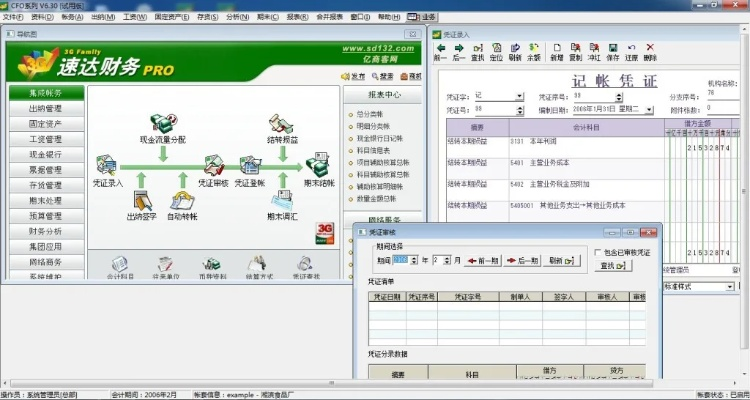The width and height of the screenshot is (750, 400).
Task: Open the 文件(F) menu
Action: tap(12, 17)
